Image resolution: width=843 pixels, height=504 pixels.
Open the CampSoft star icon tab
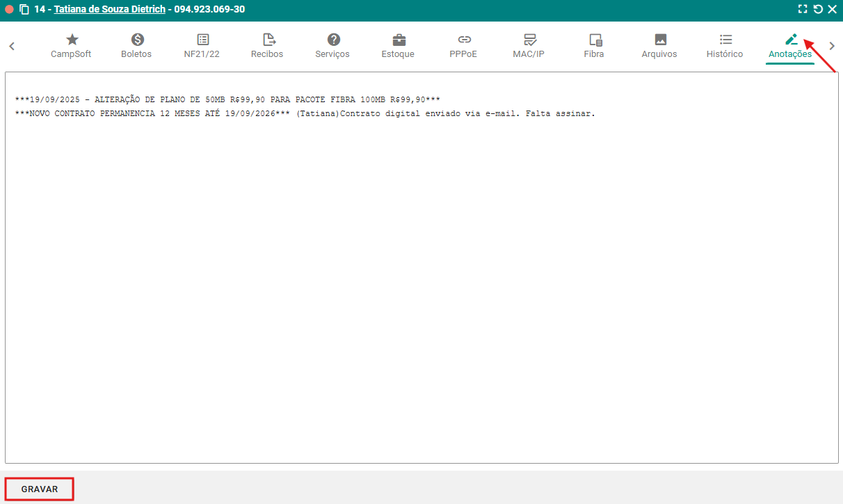coord(72,40)
